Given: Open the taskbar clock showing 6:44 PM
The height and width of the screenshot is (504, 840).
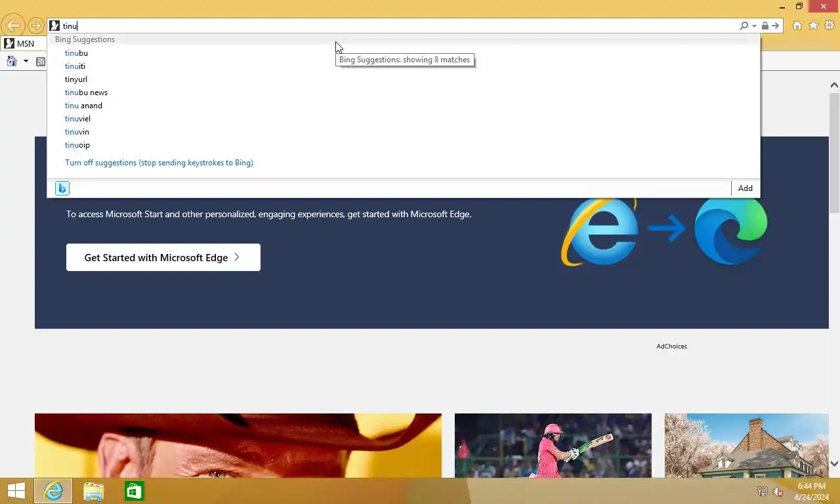Looking at the screenshot, I should coord(811,492).
